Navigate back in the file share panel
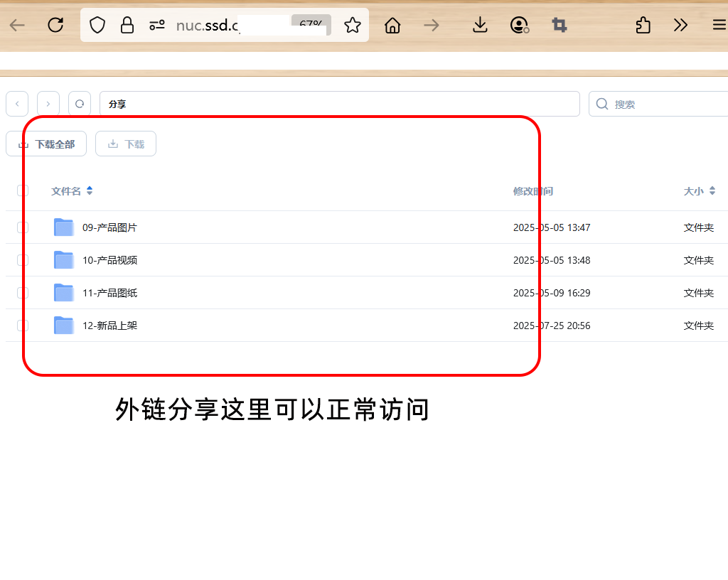Image resolution: width=728 pixels, height=580 pixels. click(x=17, y=104)
